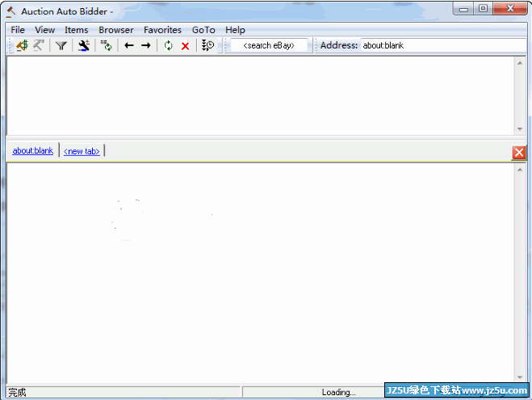Click the gavel with dollar bid icon
The width and height of the screenshot is (532, 400).
[22, 45]
